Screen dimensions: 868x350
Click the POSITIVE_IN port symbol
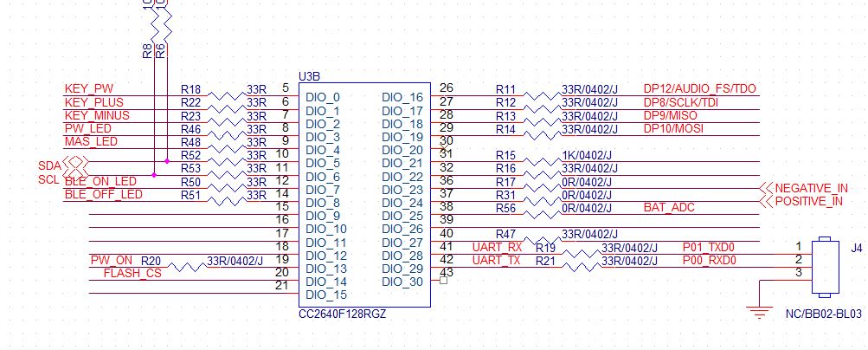pyautogui.click(x=766, y=202)
